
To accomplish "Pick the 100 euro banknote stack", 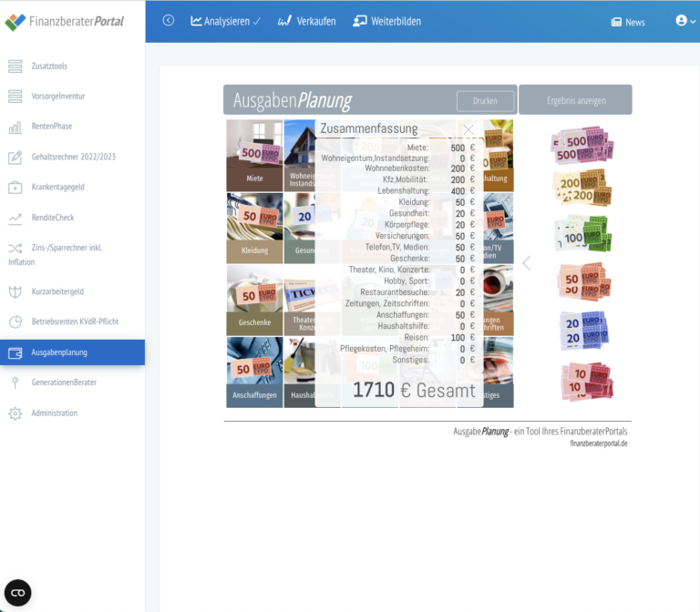I will click(x=582, y=234).
